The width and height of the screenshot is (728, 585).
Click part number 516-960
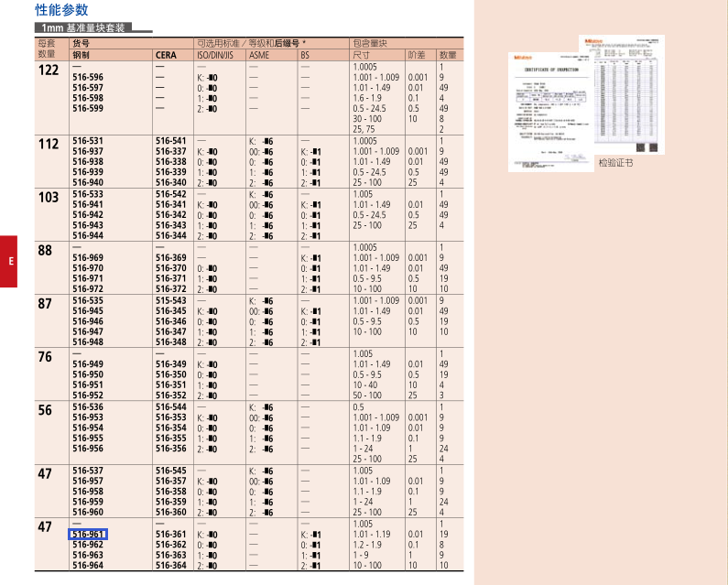88,512
